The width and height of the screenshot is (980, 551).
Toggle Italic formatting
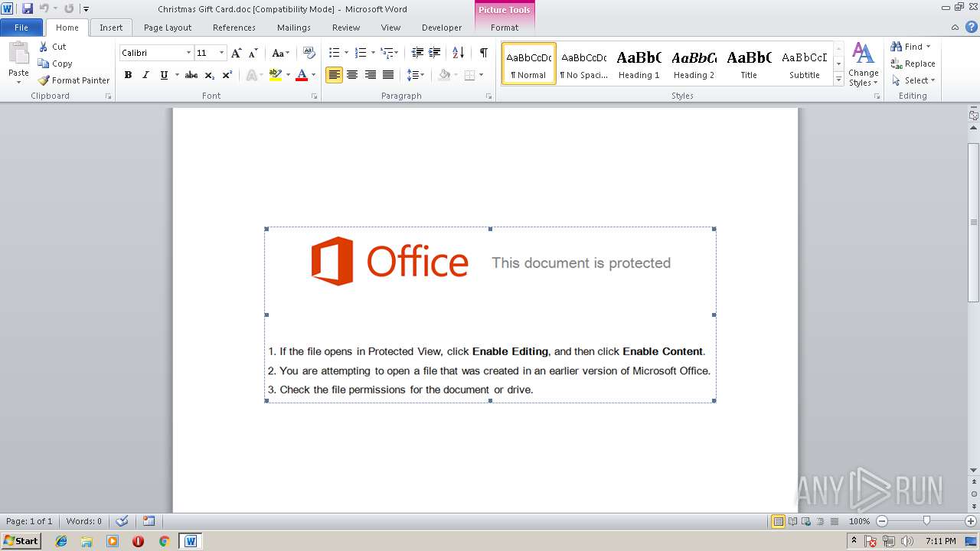145,75
